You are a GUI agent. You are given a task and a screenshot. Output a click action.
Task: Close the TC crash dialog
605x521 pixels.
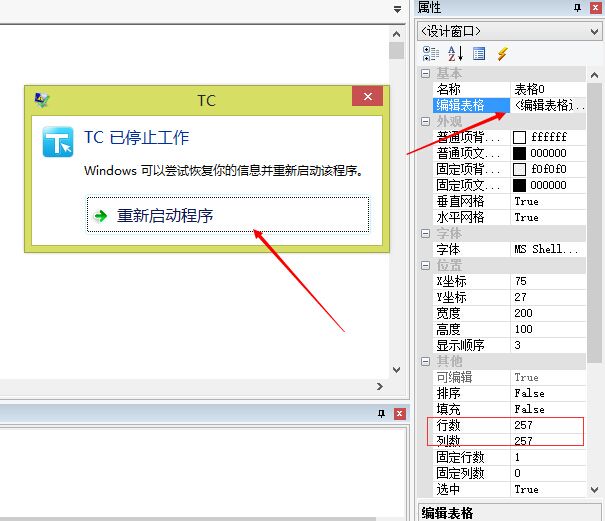367,96
